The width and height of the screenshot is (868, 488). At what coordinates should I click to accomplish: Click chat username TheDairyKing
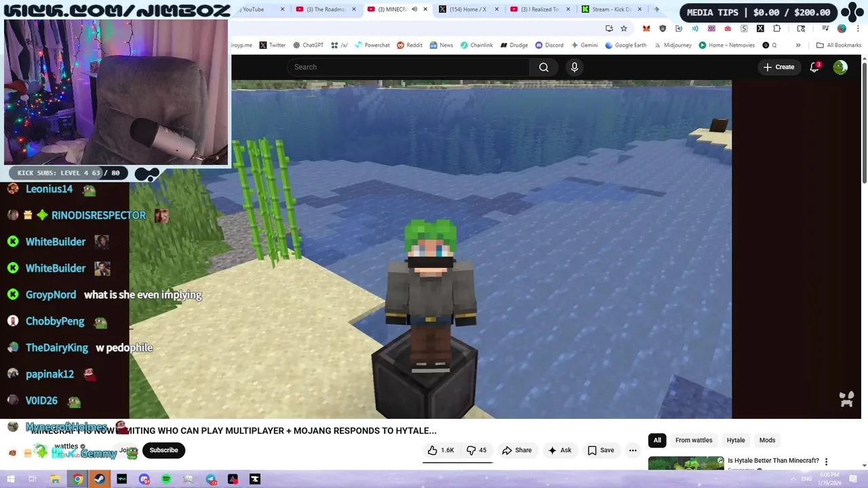click(57, 348)
